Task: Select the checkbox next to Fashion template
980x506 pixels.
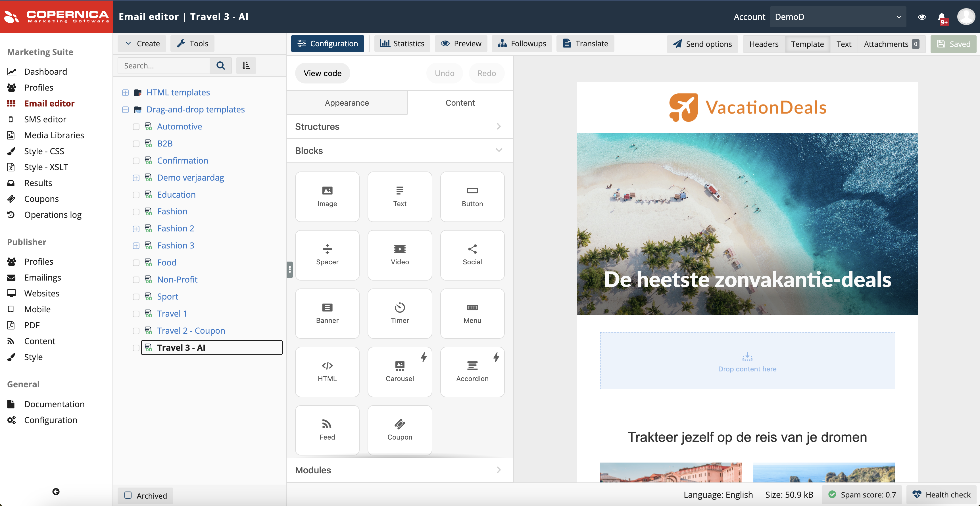Action: point(136,212)
